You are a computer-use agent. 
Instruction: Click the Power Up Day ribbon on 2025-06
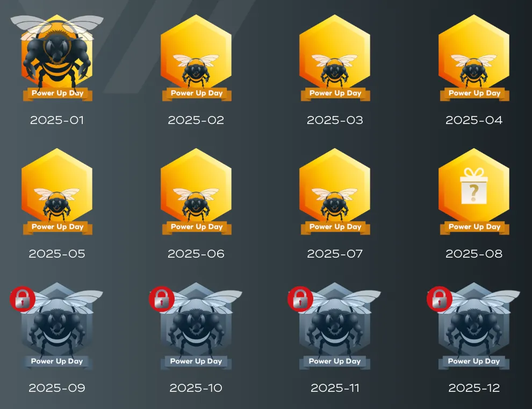click(196, 228)
